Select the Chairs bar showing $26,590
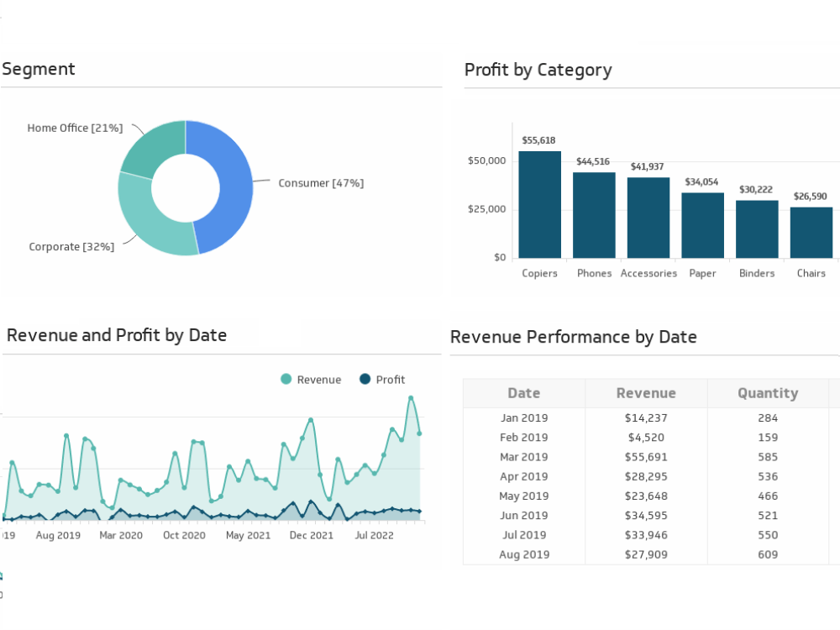Image resolution: width=840 pixels, height=630 pixels. pos(811,231)
